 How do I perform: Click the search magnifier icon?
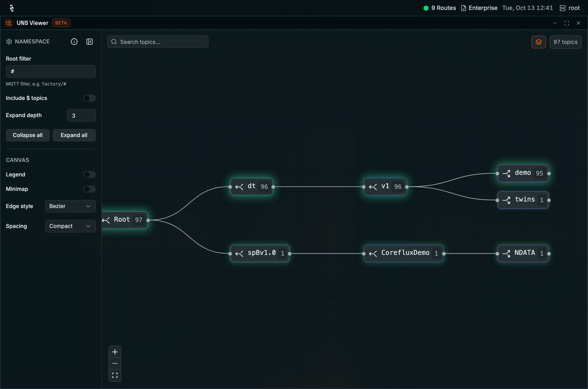pyautogui.click(x=114, y=42)
